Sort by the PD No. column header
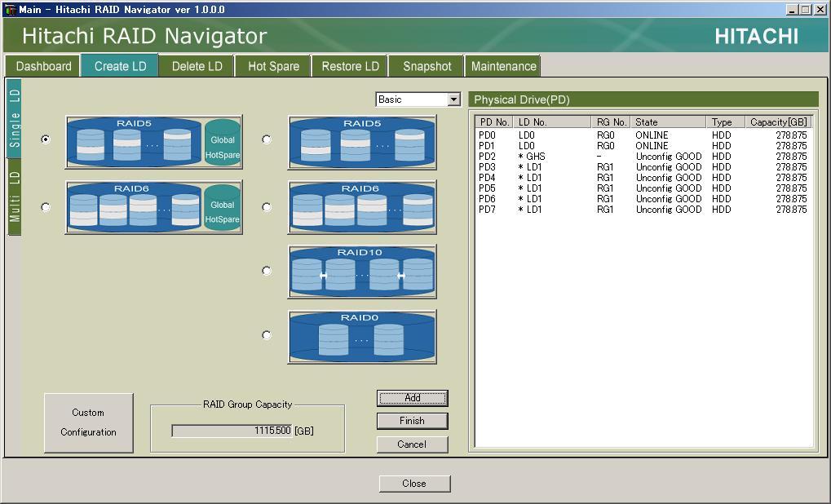This screenshot has width=831, height=504. point(494,122)
